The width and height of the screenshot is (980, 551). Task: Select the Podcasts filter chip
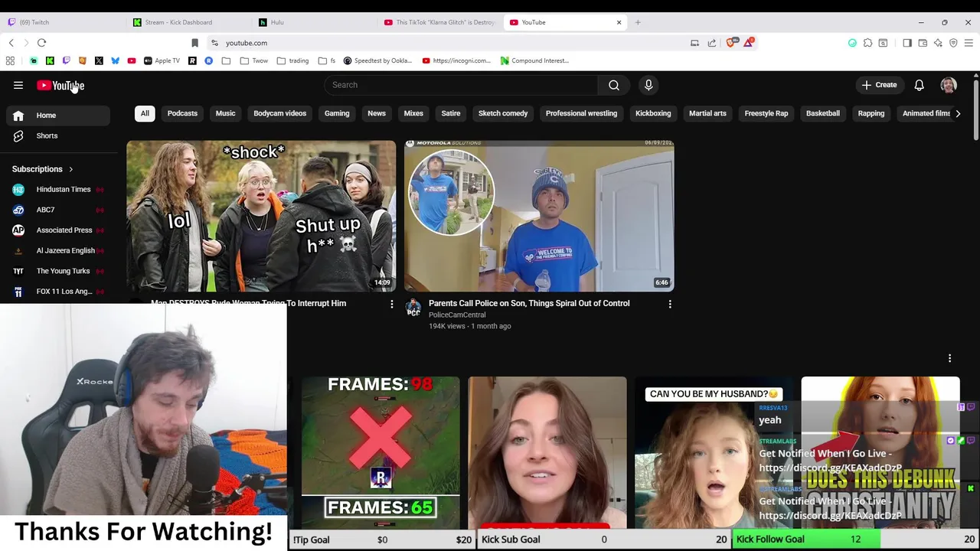182,113
